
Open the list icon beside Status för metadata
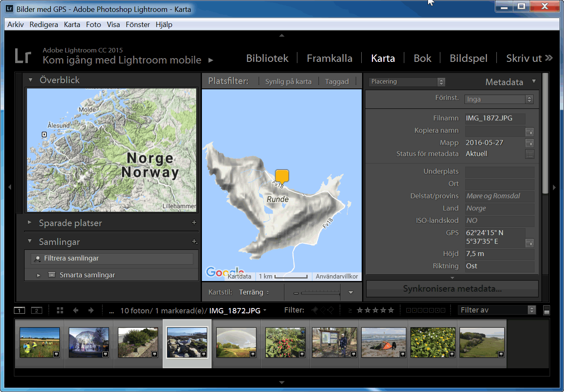(530, 154)
